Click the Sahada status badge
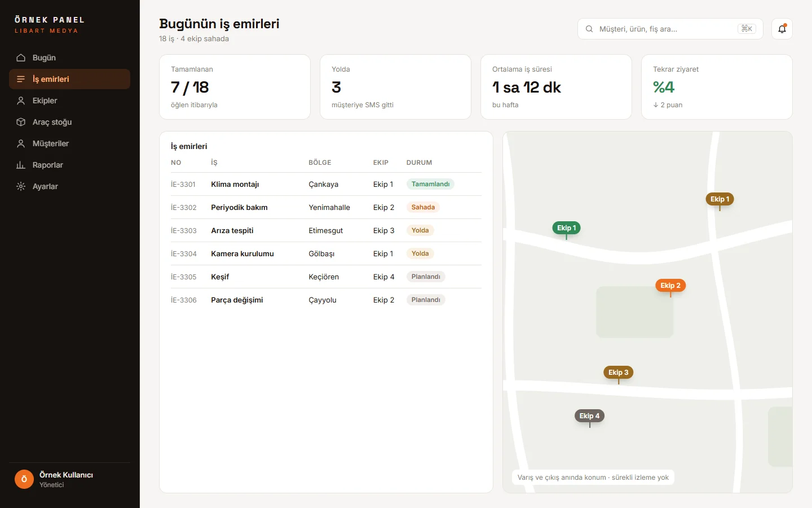The image size is (812, 508). click(423, 207)
